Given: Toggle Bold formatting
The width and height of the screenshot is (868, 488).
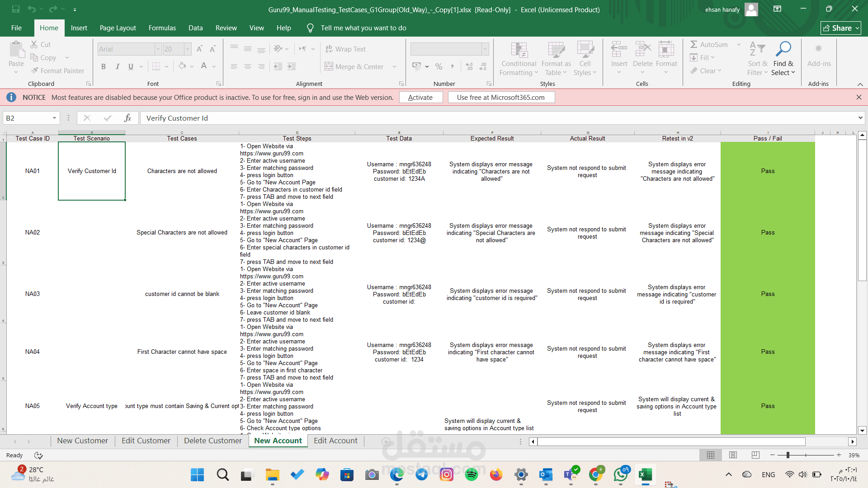Looking at the screenshot, I should tap(104, 66).
